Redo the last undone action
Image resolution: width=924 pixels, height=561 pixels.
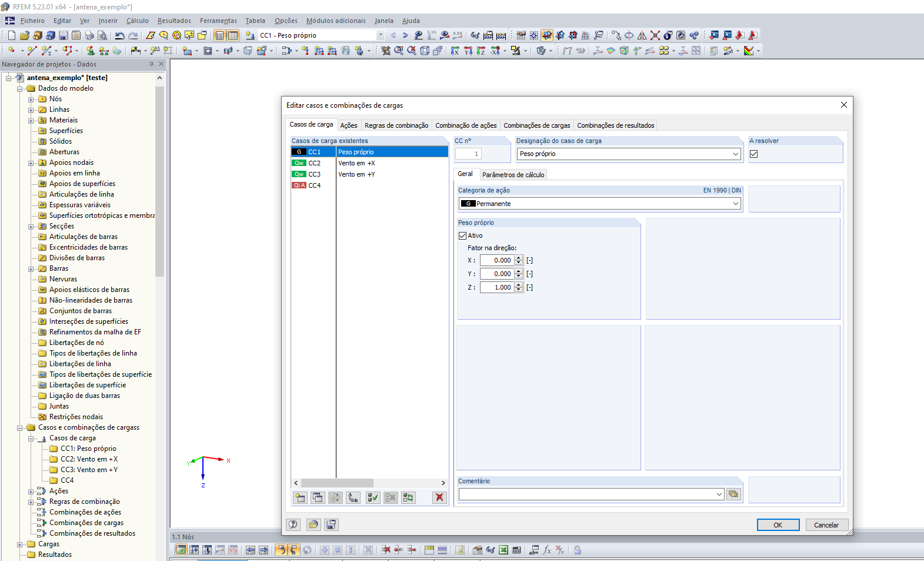click(x=133, y=35)
